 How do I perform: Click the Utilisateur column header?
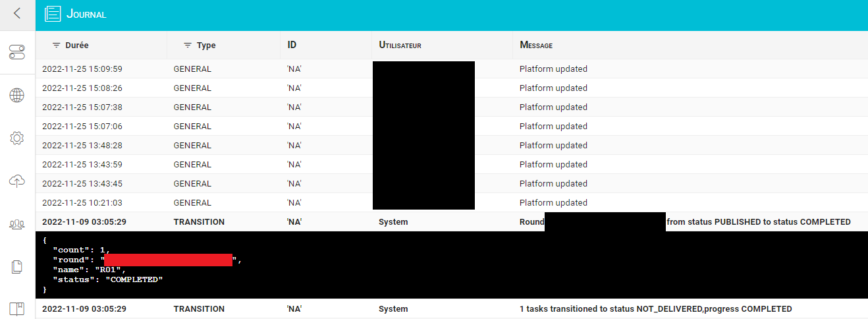click(x=400, y=45)
